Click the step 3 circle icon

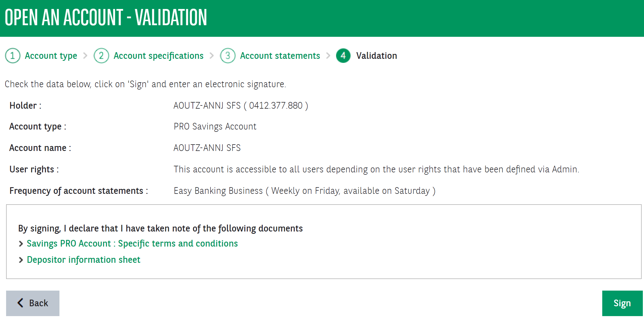(x=228, y=56)
